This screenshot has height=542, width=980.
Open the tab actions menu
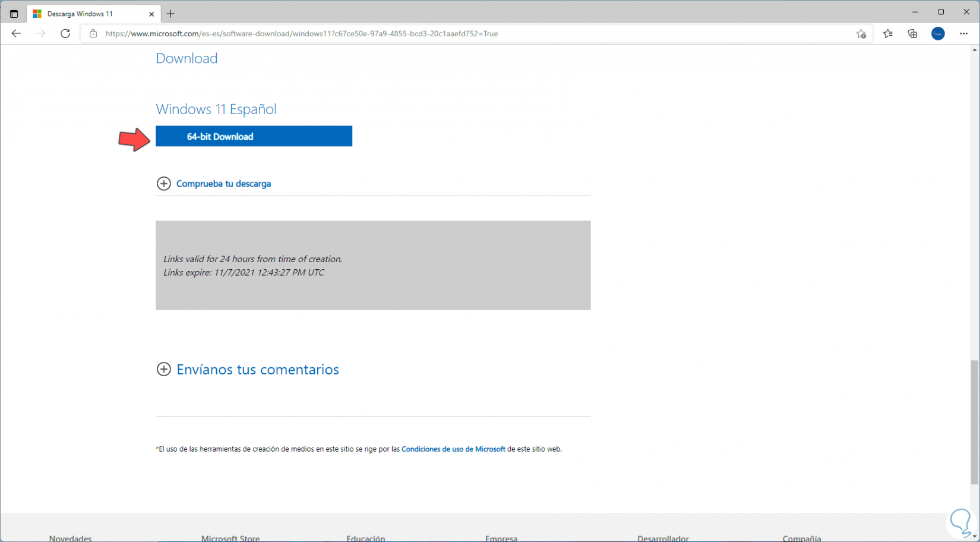14,14
